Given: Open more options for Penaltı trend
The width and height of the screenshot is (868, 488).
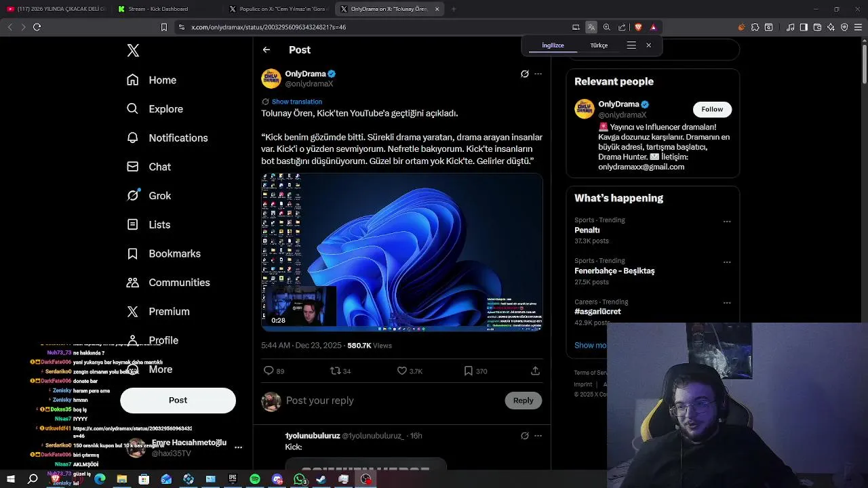Looking at the screenshot, I should pos(727,222).
